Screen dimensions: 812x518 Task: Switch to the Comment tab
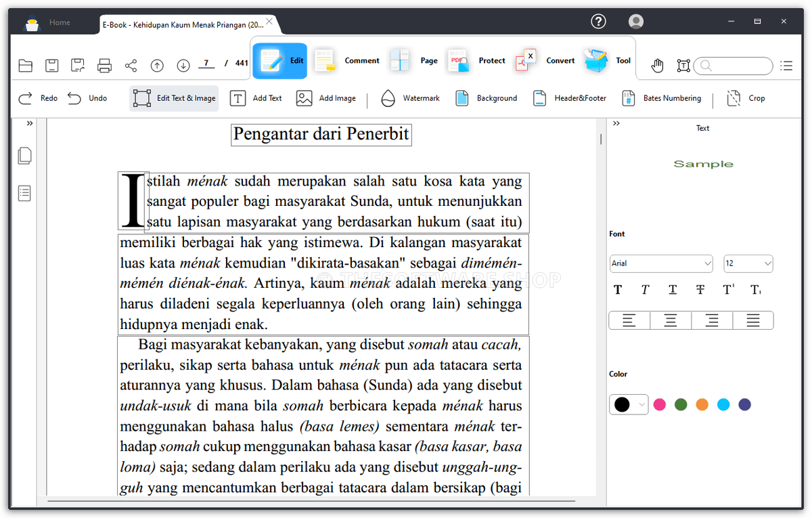(x=346, y=61)
